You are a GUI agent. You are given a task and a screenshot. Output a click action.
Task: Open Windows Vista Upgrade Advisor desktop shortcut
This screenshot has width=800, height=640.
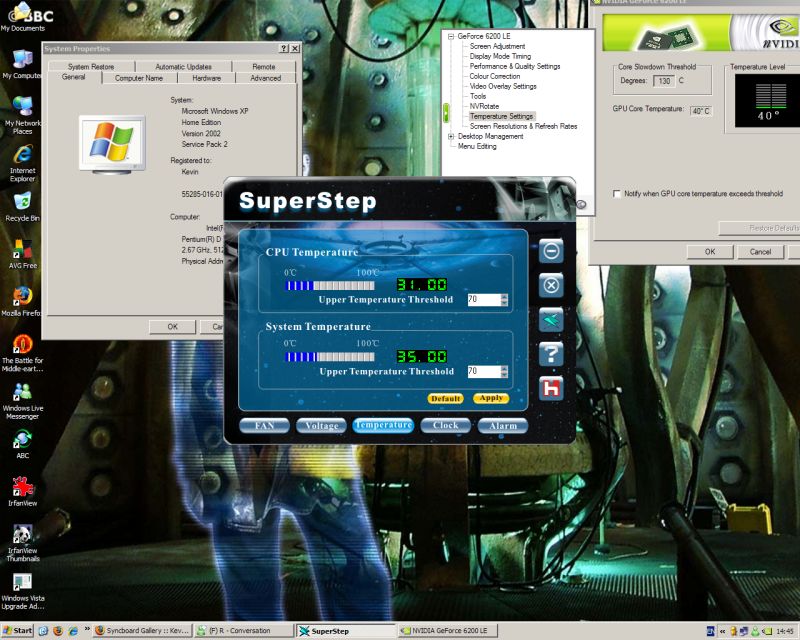pyautogui.click(x=22, y=591)
